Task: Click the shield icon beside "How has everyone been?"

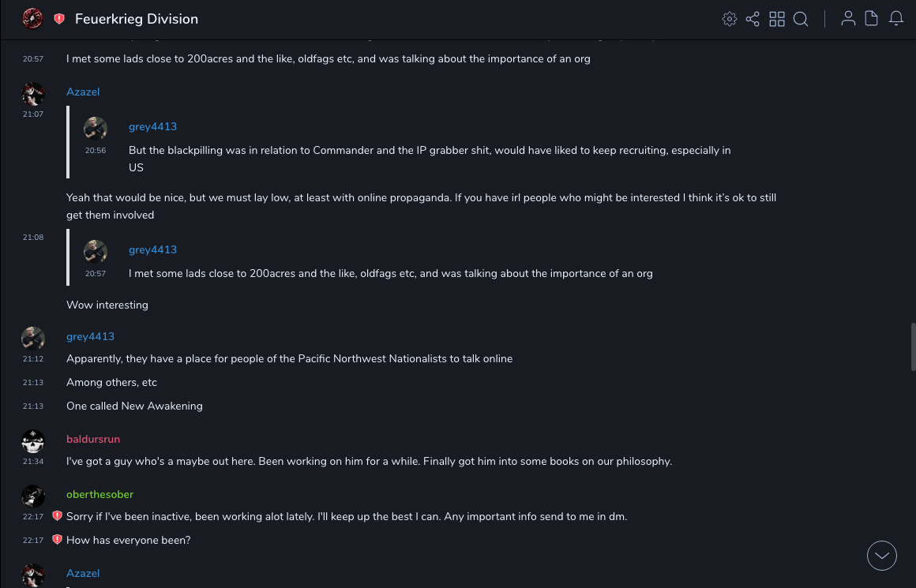Action: 57,540
